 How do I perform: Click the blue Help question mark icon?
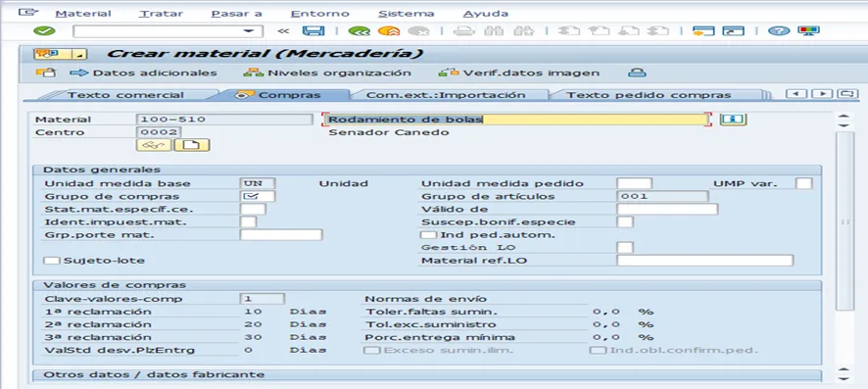click(779, 31)
